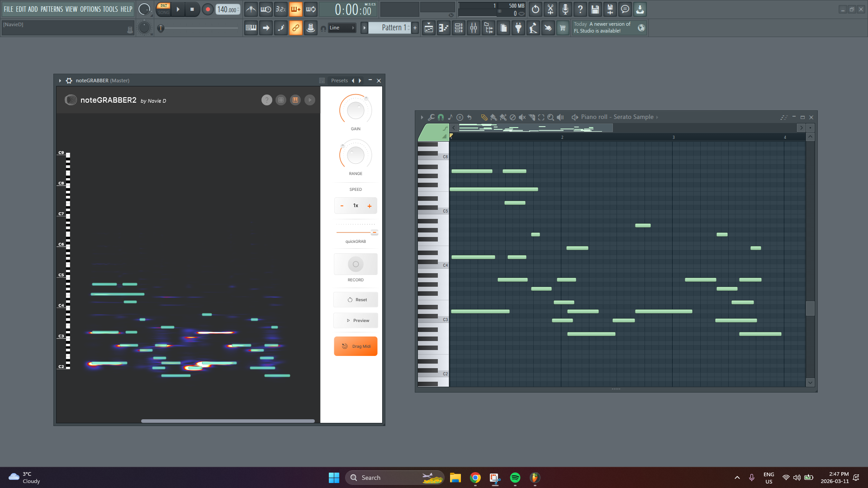868x488 pixels.
Task: Pick the Zoom tool in Piano roll
Action: [550, 117]
